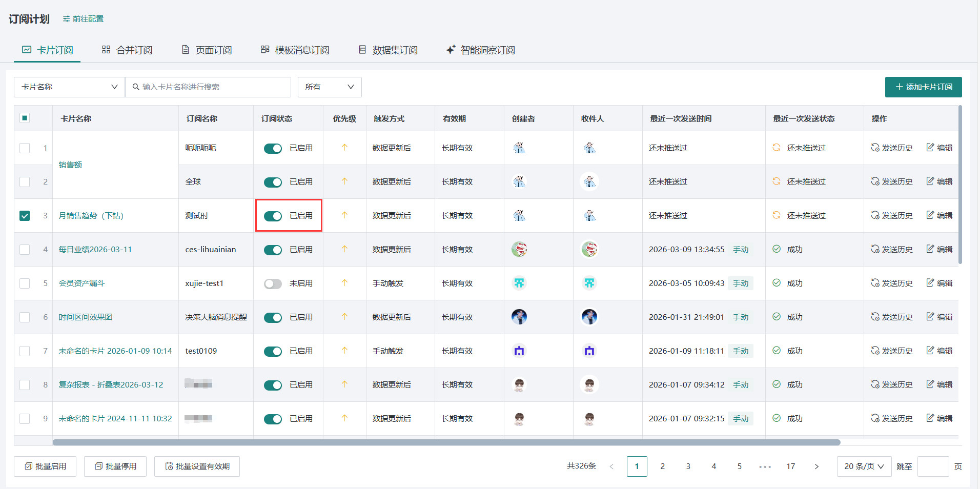Image resolution: width=980 pixels, height=489 pixels.
Task: Open the 所有 status filter dropdown
Action: click(x=329, y=87)
